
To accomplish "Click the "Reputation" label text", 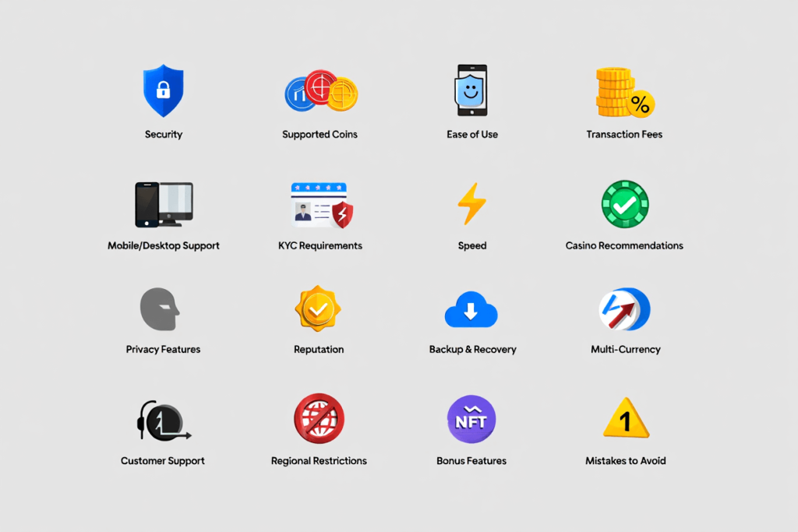I will tap(319, 350).
